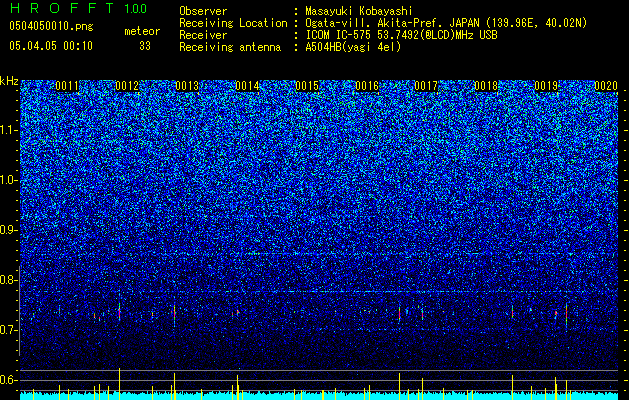Select the file name 0504050010.png
This screenshot has width=629, height=400.
click(51, 26)
